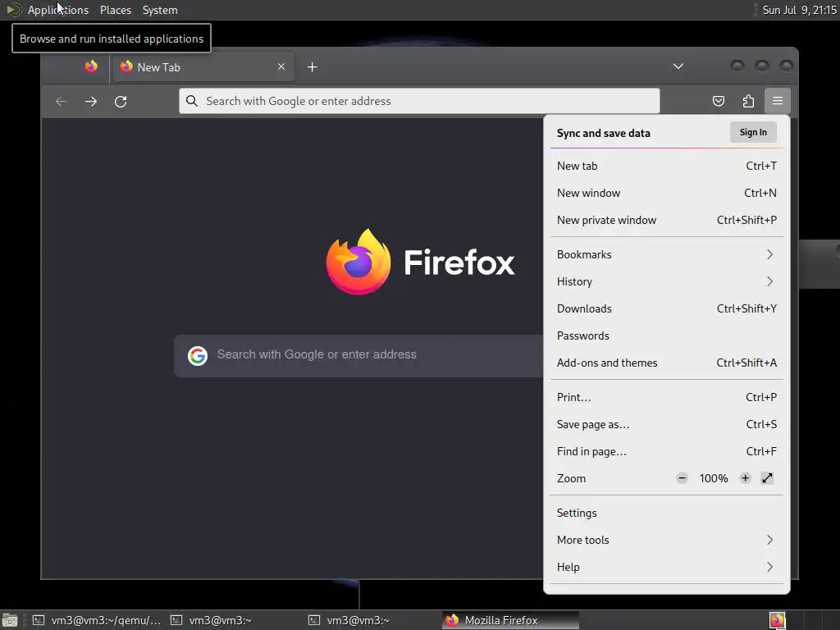Click the forward arrow navigation button

[x=91, y=101]
